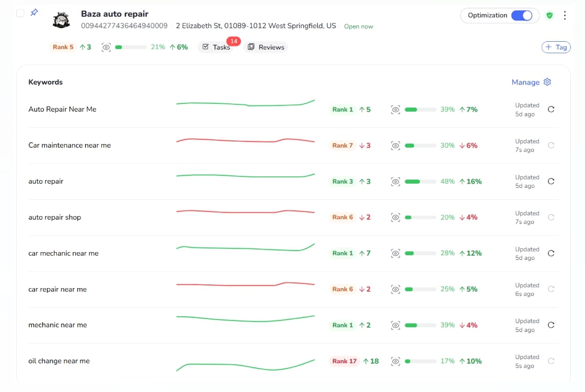Screen dimensions: 585x392
Task: Click the Rank 17 badge for oil change
Action: coord(344,361)
